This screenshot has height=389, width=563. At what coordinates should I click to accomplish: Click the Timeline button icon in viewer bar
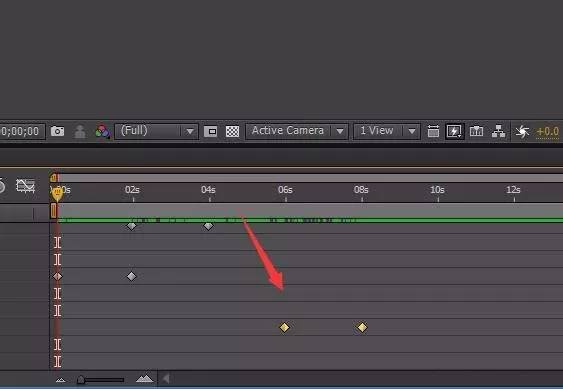pos(476,131)
